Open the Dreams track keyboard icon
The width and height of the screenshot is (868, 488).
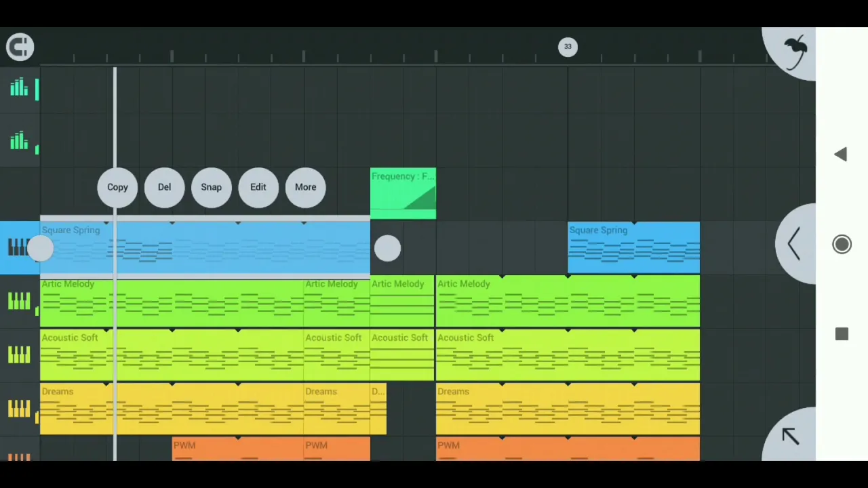tap(19, 408)
